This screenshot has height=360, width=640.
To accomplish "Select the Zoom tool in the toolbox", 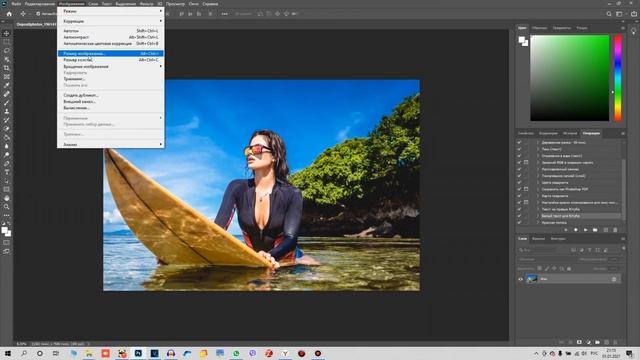I will click(x=7, y=207).
